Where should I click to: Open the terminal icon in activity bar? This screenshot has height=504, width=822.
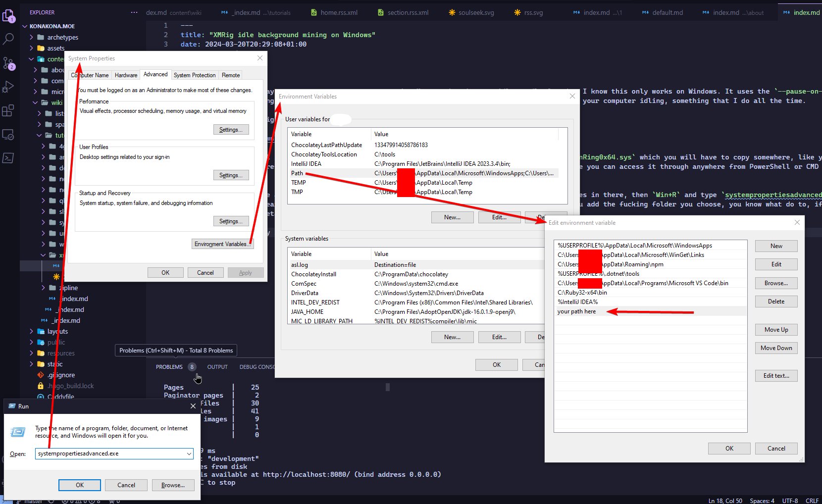(x=8, y=158)
